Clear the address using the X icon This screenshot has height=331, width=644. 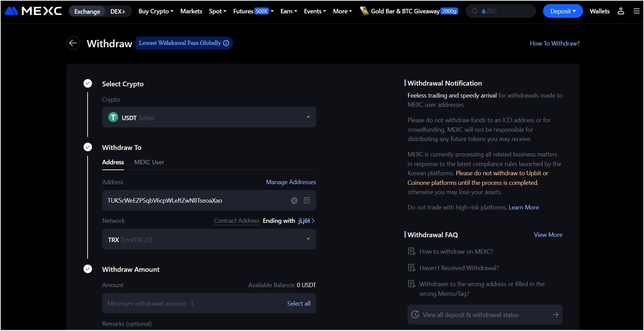click(294, 201)
